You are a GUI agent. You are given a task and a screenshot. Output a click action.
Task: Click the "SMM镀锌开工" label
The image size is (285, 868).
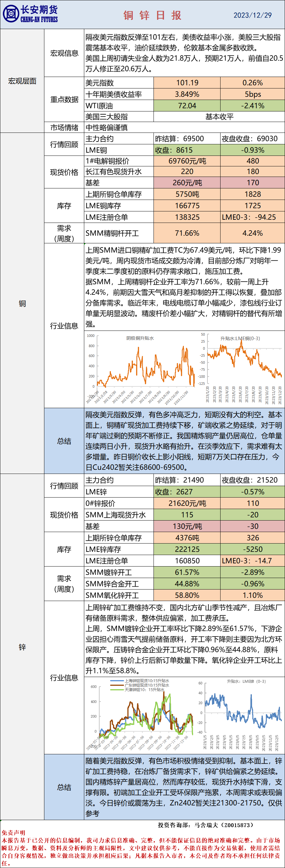click(119, 572)
